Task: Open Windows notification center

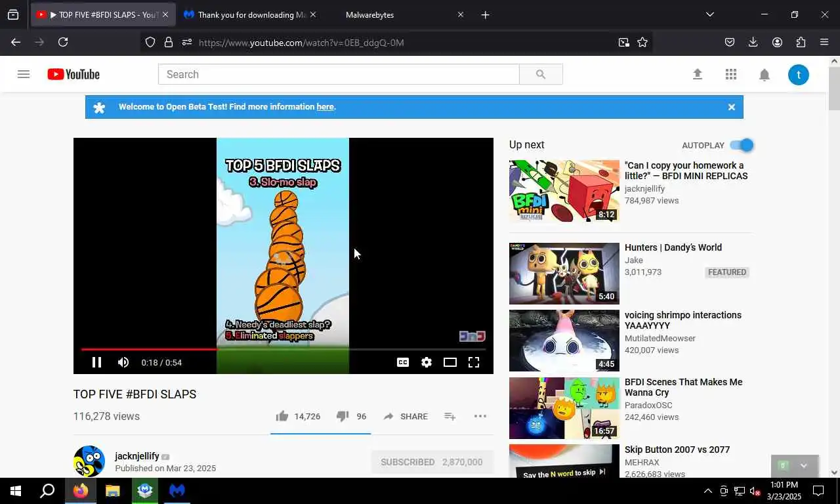Action: [x=818, y=490]
